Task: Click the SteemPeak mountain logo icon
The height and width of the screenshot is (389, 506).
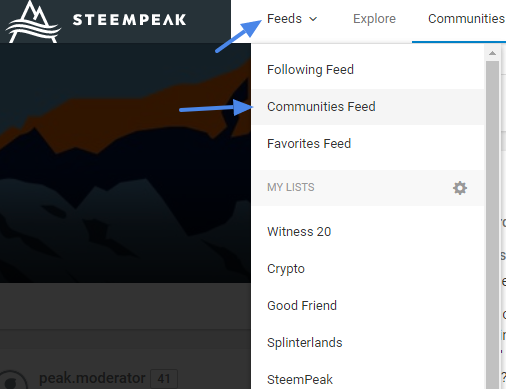Action: 33,22
